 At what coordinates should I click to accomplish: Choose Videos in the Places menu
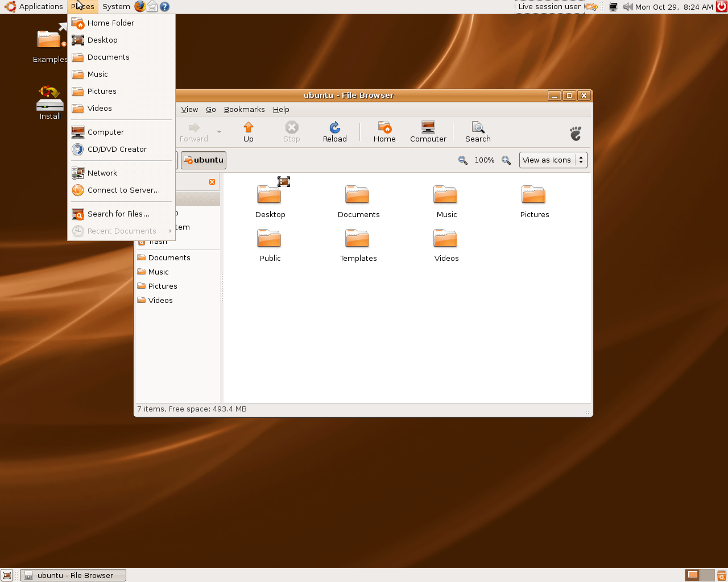[x=121, y=108]
